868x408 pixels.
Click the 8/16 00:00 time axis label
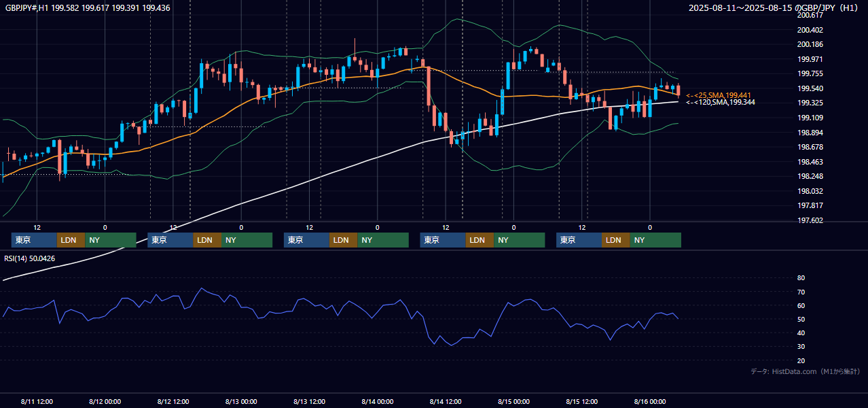pyautogui.click(x=650, y=401)
